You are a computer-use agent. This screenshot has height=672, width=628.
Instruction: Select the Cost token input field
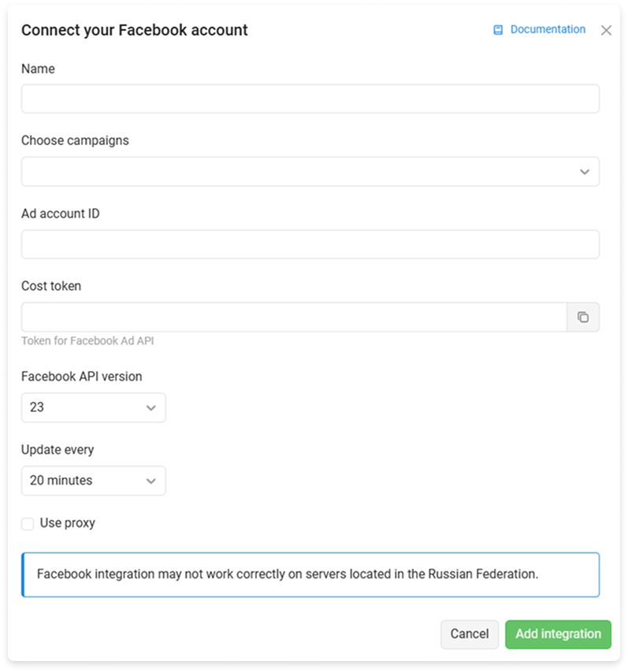293,317
